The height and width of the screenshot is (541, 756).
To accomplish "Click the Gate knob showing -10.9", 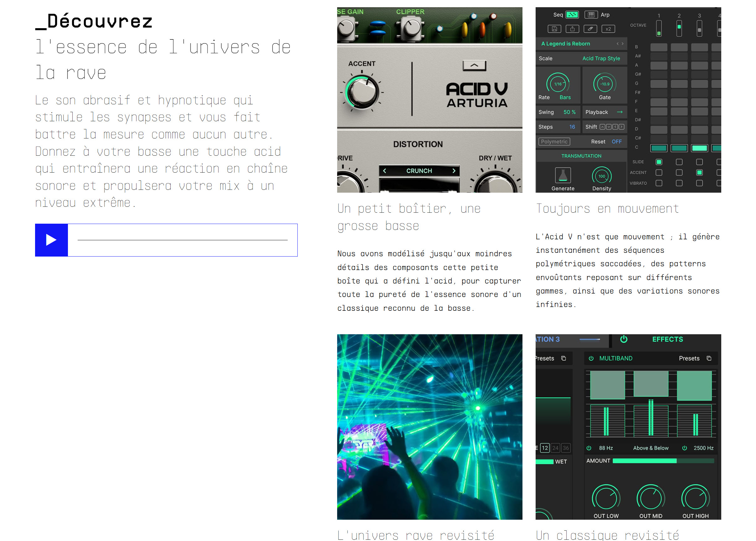I will coord(605,84).
